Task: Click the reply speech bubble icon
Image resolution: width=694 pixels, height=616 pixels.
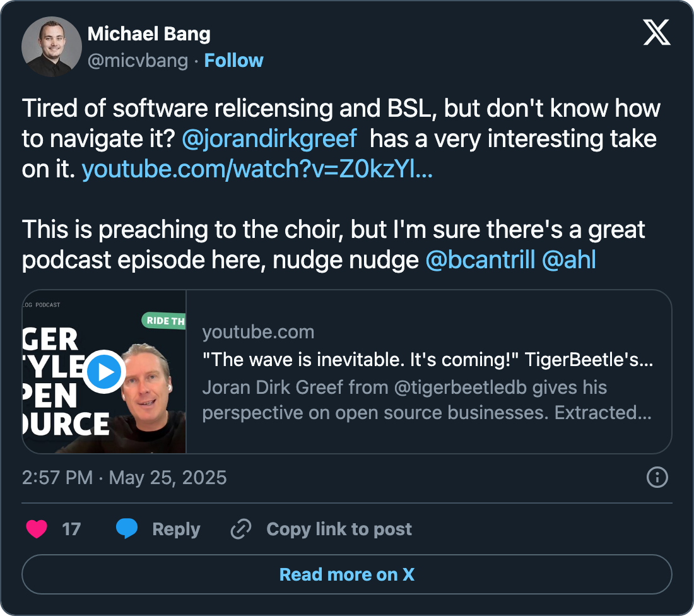Action: click(127, 529)
